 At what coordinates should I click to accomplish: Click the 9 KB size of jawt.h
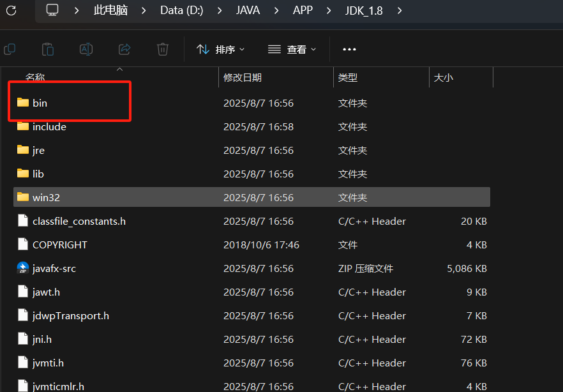pos(477,292)
